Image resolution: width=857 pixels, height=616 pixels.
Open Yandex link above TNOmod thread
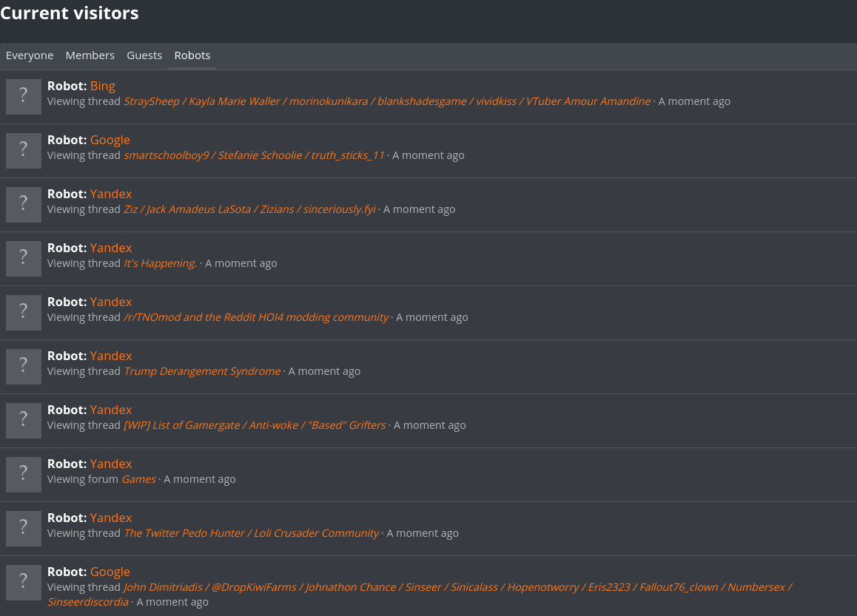111,302
